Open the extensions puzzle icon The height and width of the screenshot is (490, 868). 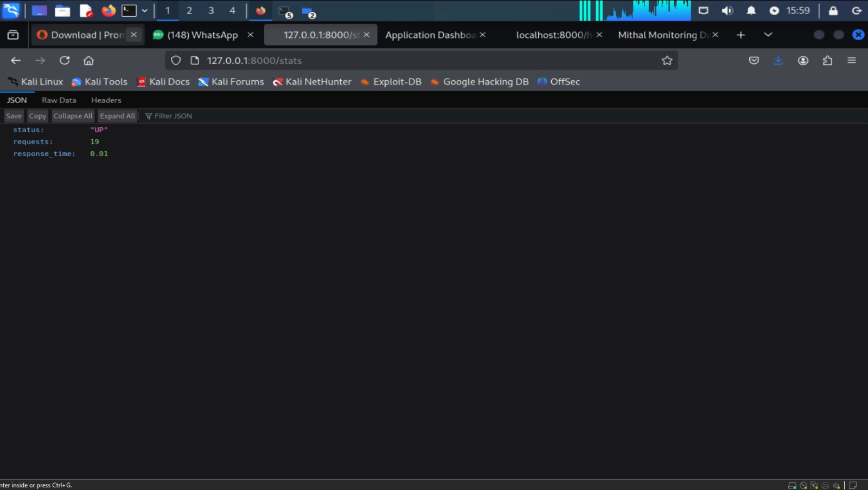point(828,60)
